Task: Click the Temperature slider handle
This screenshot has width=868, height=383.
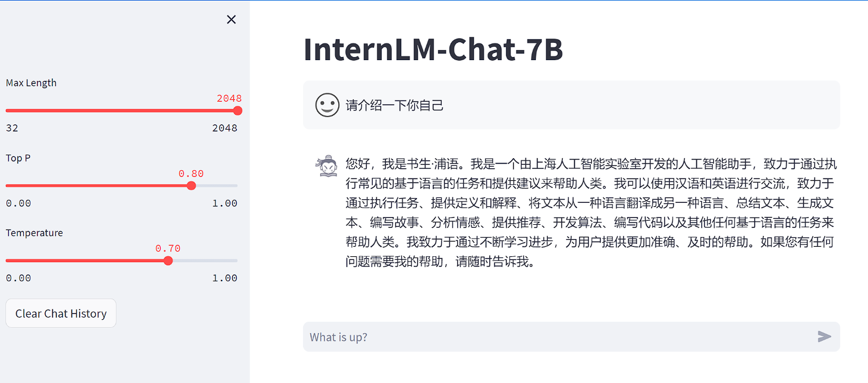Action: click(168, 260)
